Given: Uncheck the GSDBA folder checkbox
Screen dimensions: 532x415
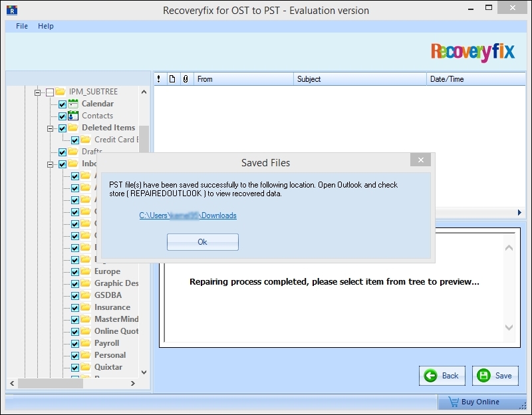Looking at the screenshot, I should pyautogui.click(x=75, y=295).
